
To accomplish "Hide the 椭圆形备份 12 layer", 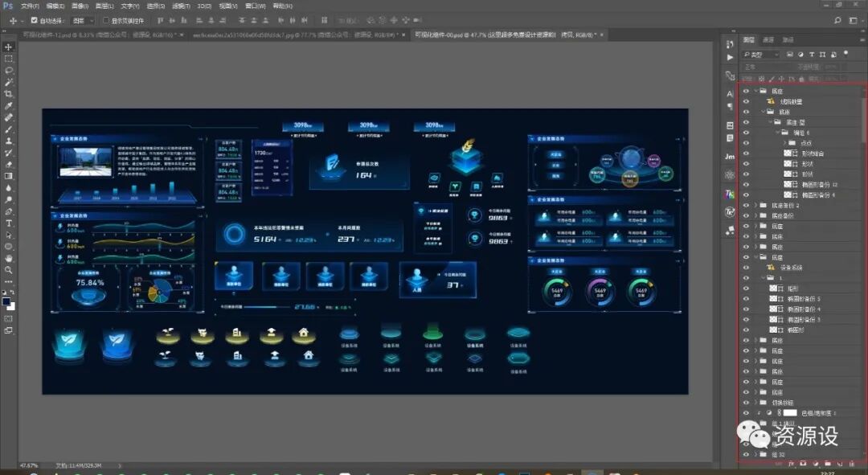I will pyautogui.click(x=746, y=184).
